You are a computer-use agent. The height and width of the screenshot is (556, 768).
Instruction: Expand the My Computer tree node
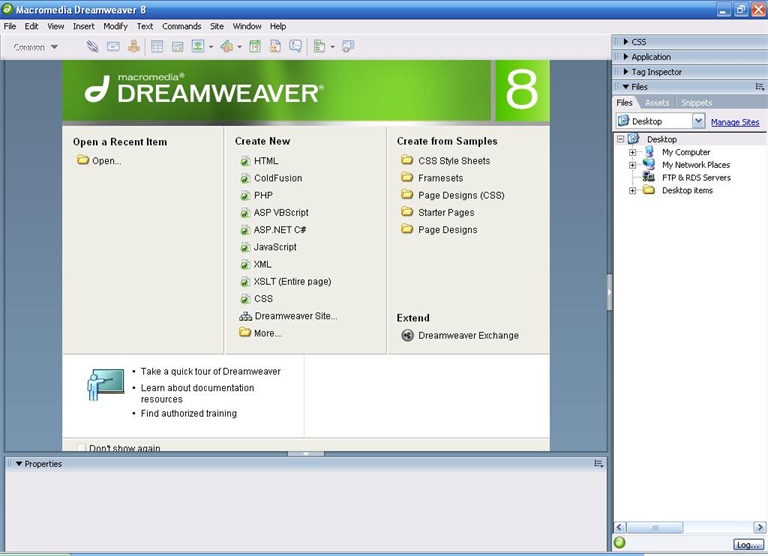[632, 152]
